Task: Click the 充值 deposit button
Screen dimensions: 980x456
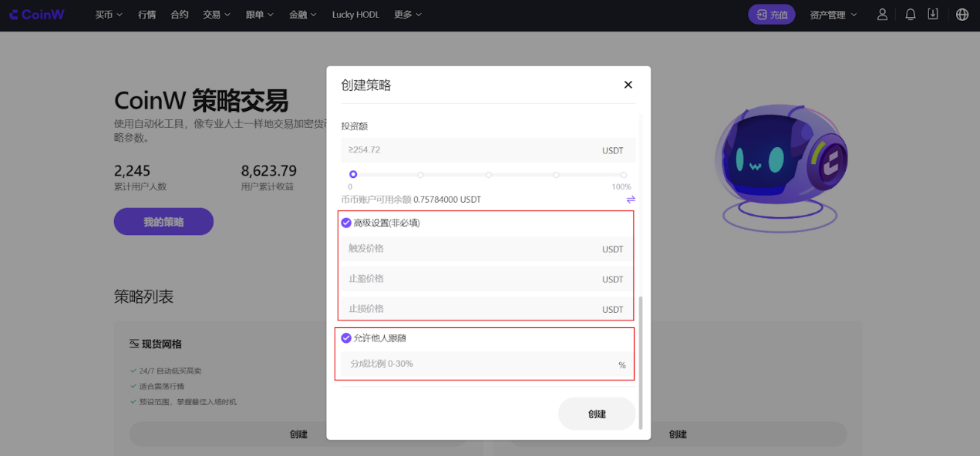Action: tap(771, 15)
